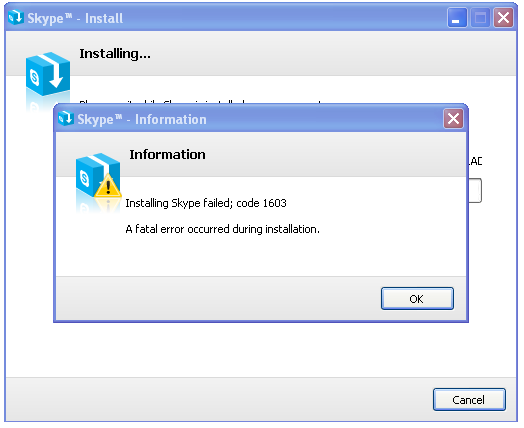
Task: Cancel the Skype installation
Action: [x=469, y=400]
